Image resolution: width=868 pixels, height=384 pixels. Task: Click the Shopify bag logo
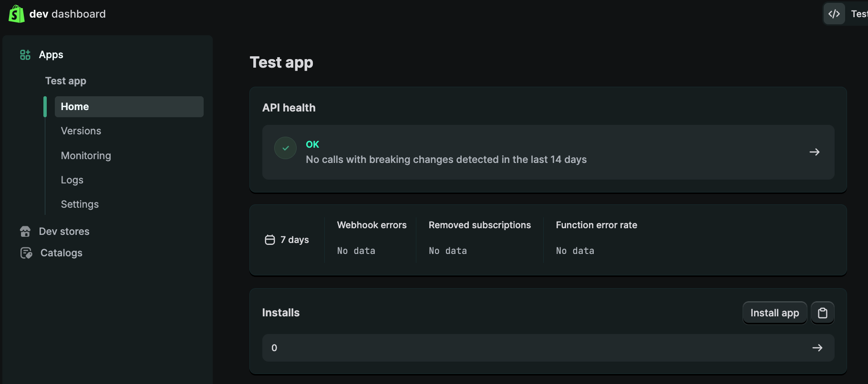(x=16, y=14)
